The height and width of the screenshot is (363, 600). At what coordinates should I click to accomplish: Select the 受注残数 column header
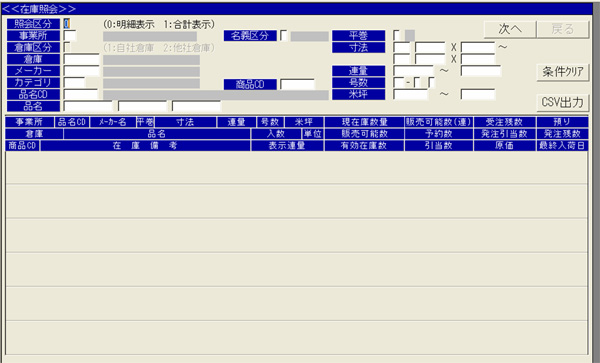click(505, 122)
